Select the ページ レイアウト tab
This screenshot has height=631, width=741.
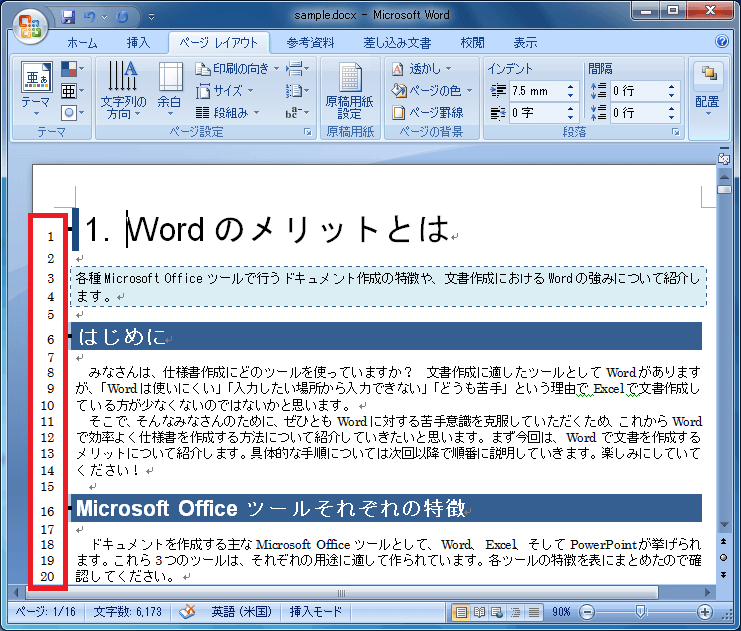(219, 43)
